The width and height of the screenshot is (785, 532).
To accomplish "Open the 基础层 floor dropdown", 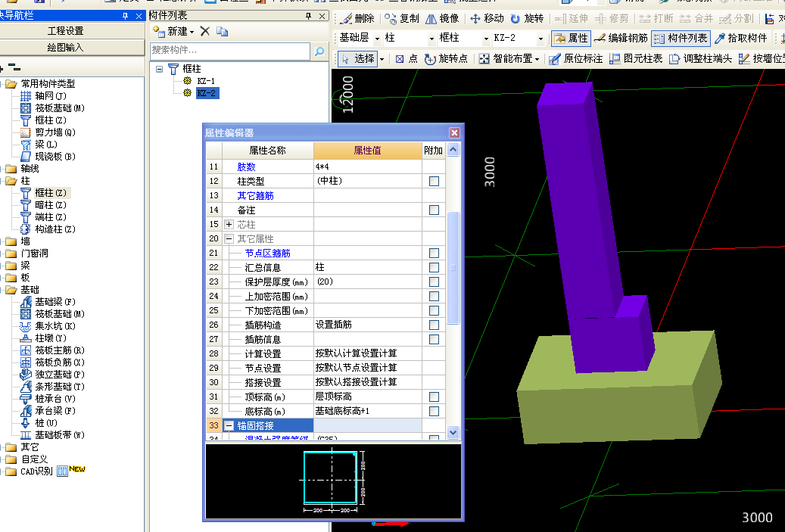I will pyautogui.click(x=377, y=39).
